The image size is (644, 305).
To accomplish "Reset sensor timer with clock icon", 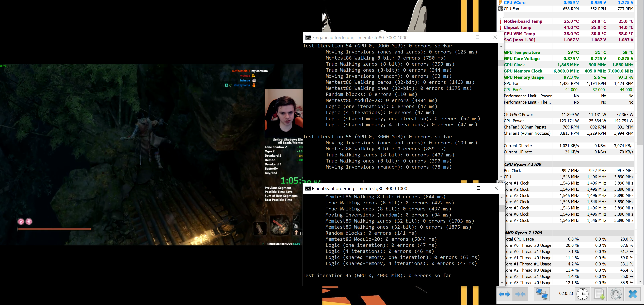I will 582,294.
